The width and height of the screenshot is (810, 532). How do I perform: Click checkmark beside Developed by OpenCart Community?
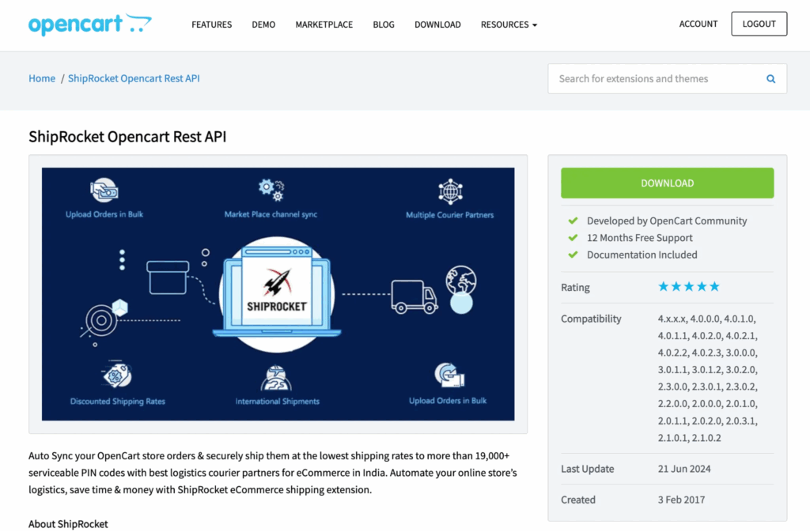[x=573, y=221]
